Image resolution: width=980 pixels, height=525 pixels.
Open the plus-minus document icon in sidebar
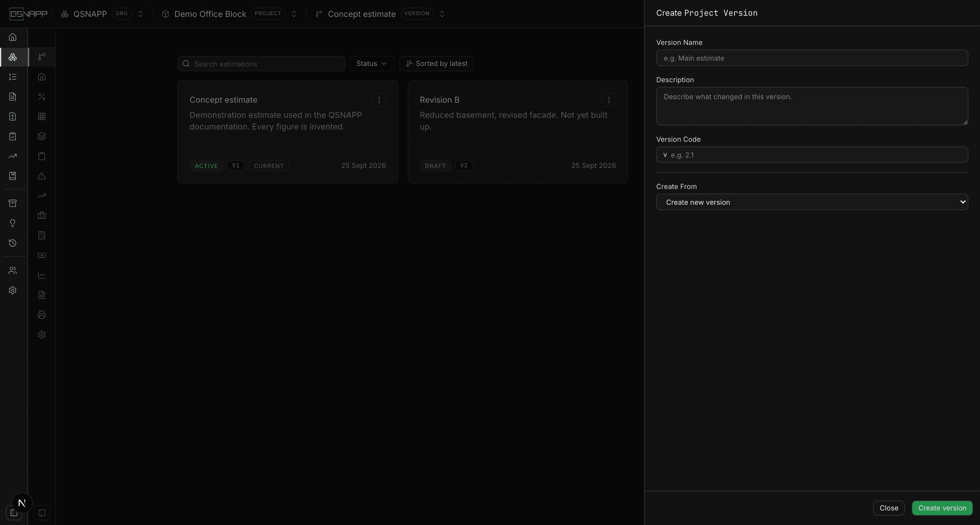point(13,116)
